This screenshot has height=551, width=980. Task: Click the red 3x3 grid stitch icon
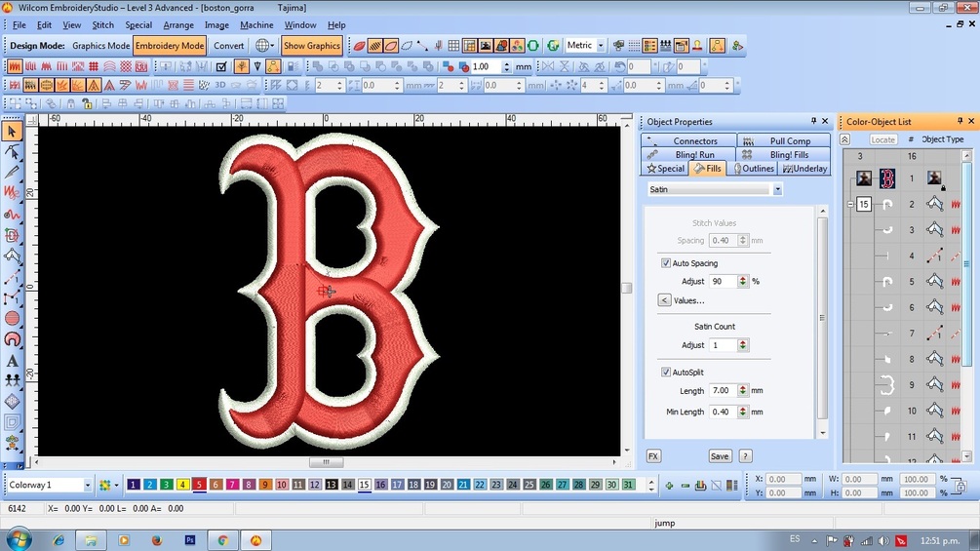click(94, 66)
